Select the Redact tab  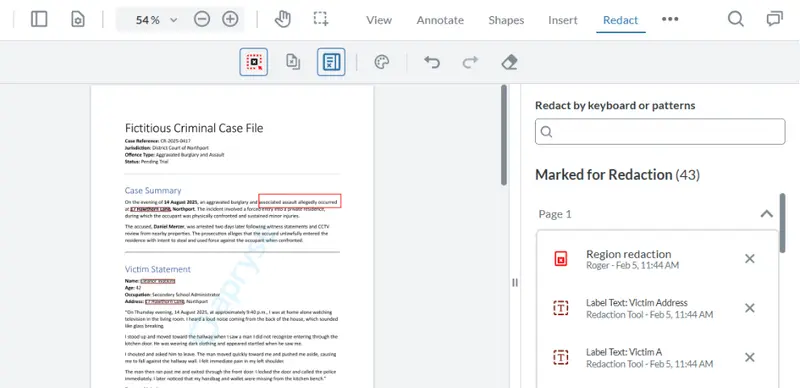coord(620,20)
